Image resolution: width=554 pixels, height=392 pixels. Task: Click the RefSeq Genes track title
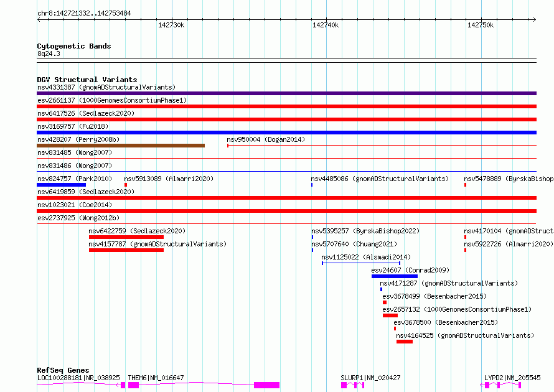click(x=63, y=370)
